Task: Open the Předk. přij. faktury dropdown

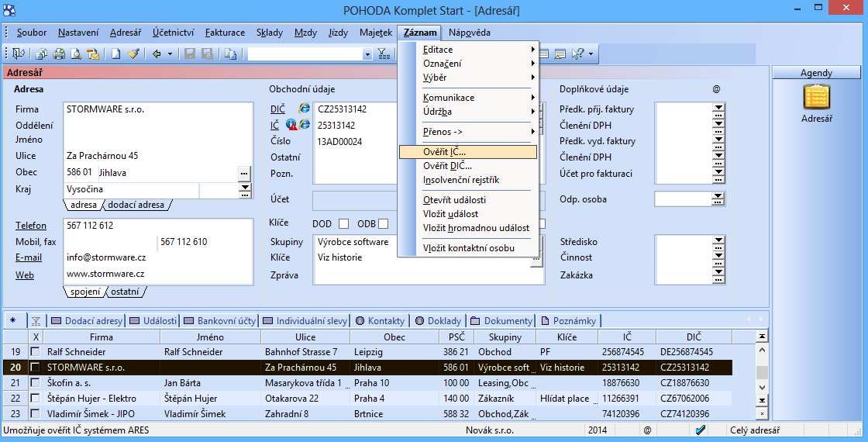Action: click(718, 109)
